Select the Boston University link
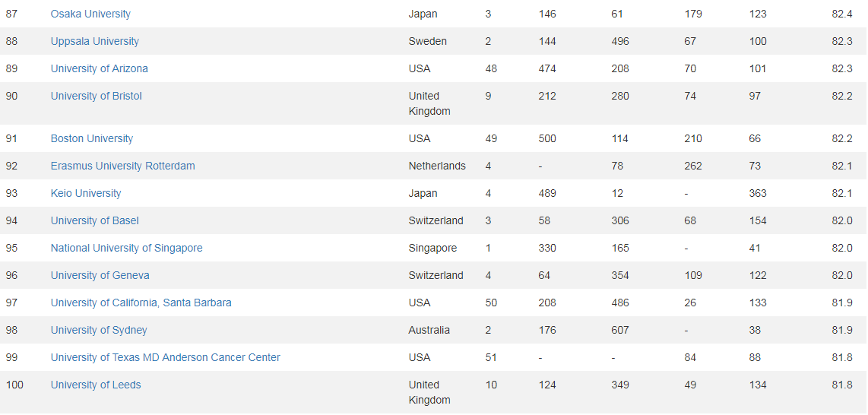 92,138
